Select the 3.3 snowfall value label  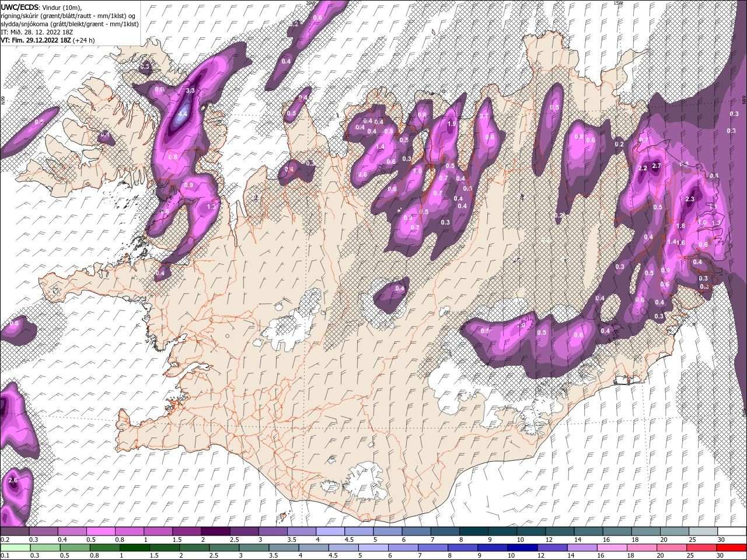point(190,90)
